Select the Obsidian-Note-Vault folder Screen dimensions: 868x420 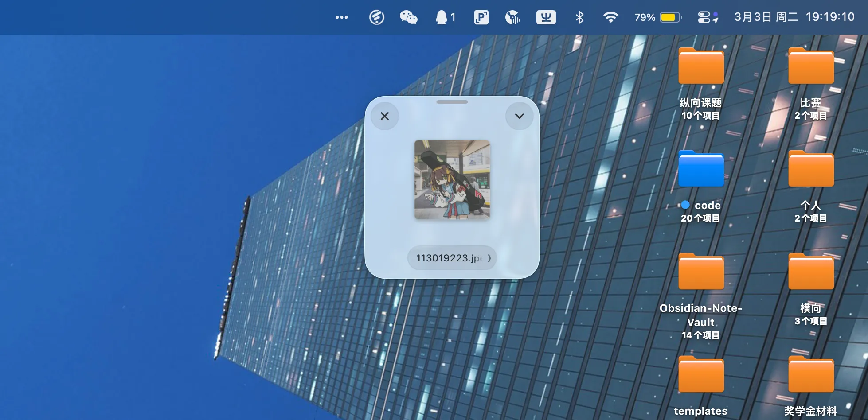click(x=701, y=272)
